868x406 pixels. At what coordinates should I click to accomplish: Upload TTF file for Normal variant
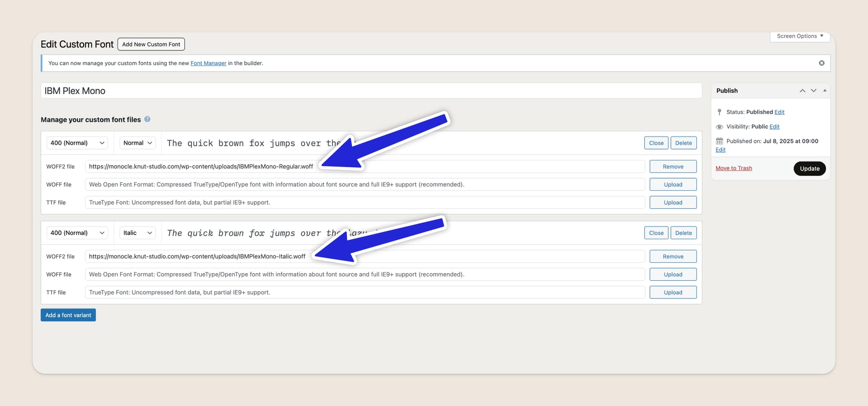point(673,203)
